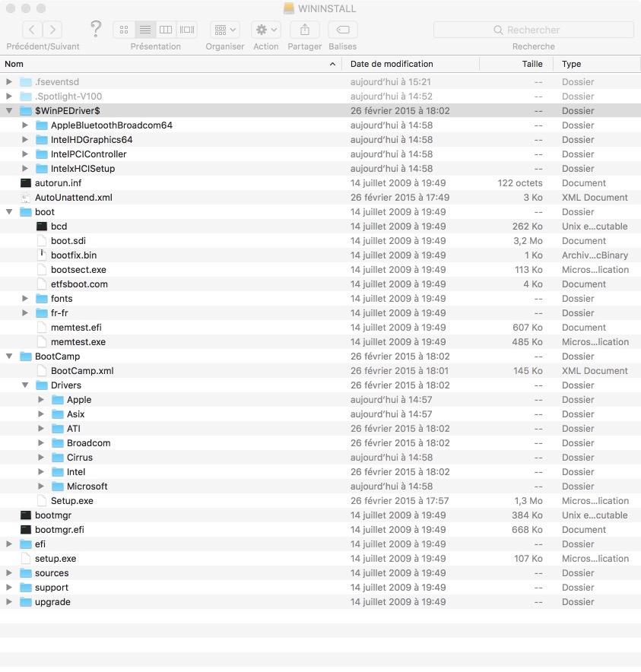Expand the sources folder

click(9, 573)
